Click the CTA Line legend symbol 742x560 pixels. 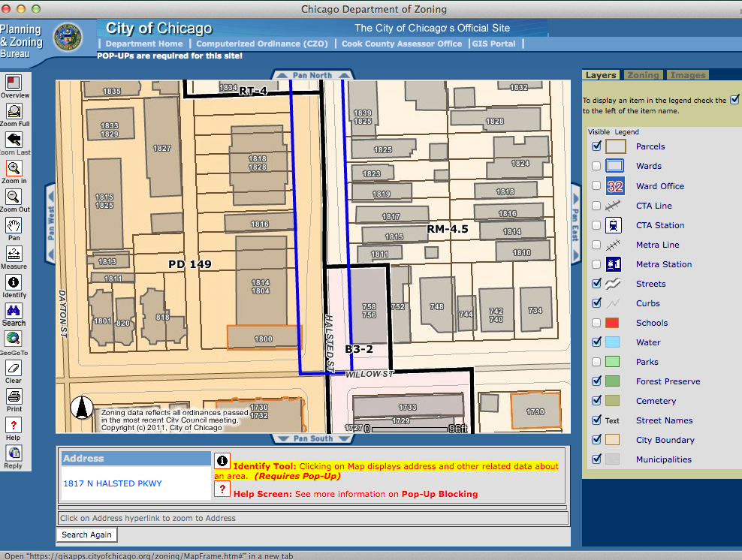point(613,206)
